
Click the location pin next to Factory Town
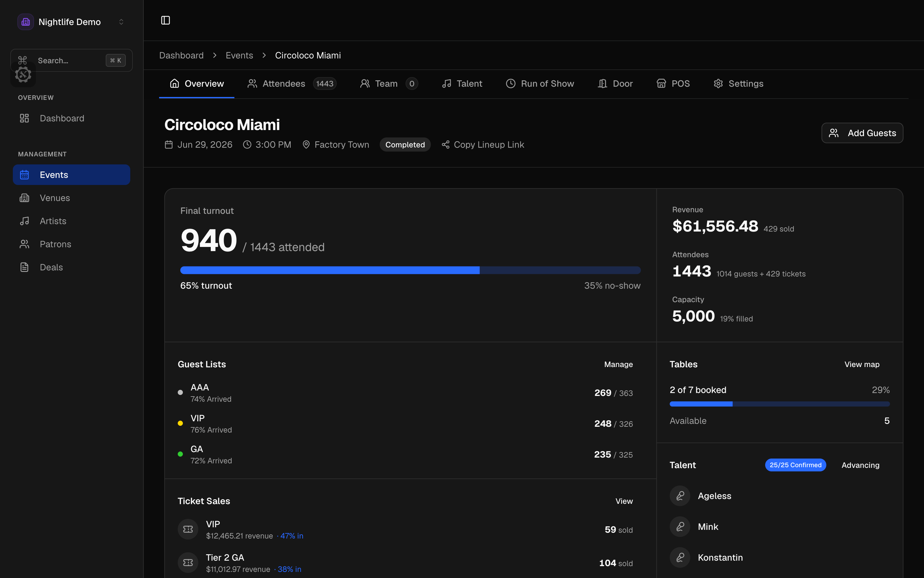pos(306,144)
